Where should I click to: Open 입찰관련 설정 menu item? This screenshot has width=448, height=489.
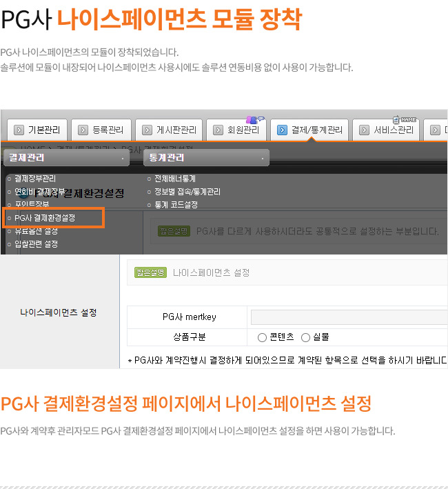[x=36, y=244]
